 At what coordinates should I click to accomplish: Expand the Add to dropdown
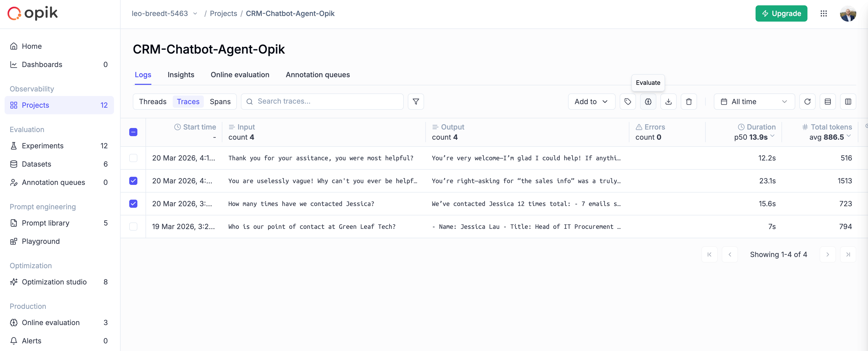[x=591, y=101]
